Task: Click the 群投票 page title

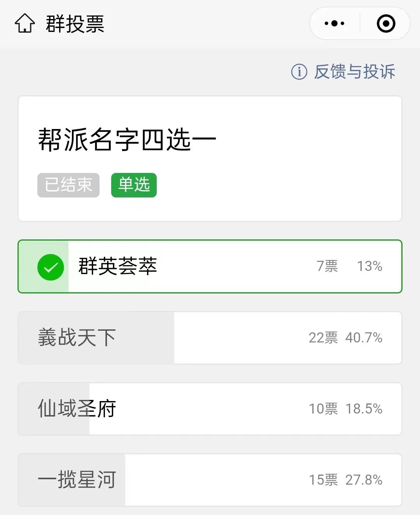Action: [75, 24]
